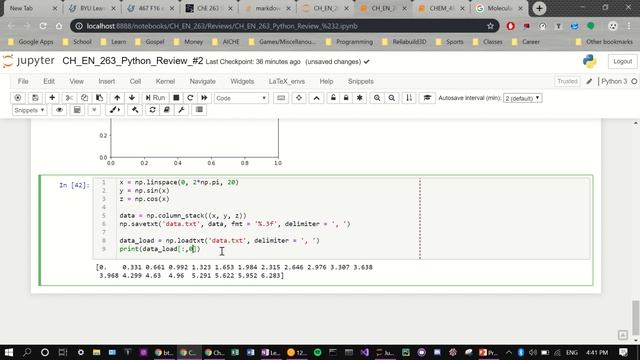Save the notebook checkpoint with the floppy icon
640x360 pixels.
(x=35, y=98)
